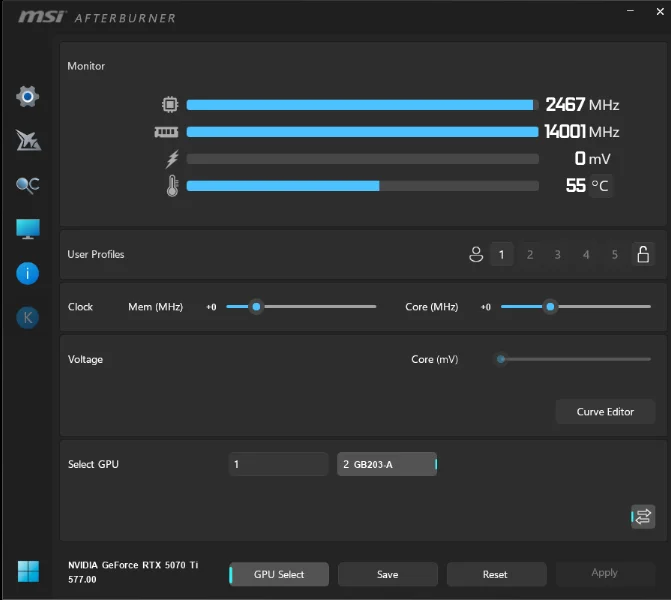Choose GPU option 1 in Select GPU
This screenshot has width=671, height=600.
278,464
